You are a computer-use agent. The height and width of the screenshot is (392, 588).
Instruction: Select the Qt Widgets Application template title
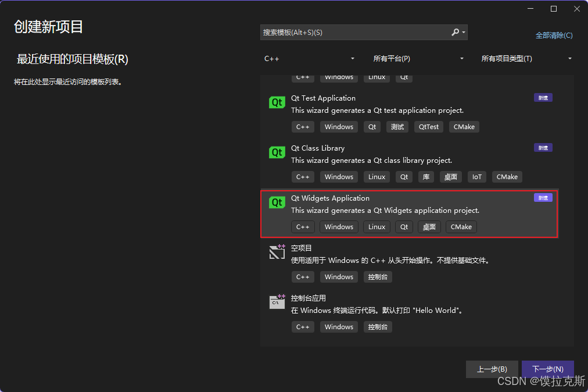pos(330,198)
